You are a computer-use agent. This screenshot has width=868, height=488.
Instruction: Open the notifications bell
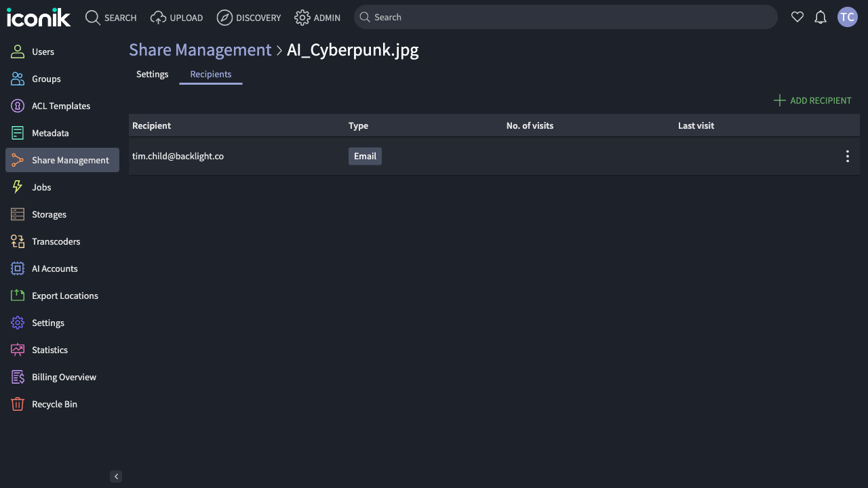(821, 18)
